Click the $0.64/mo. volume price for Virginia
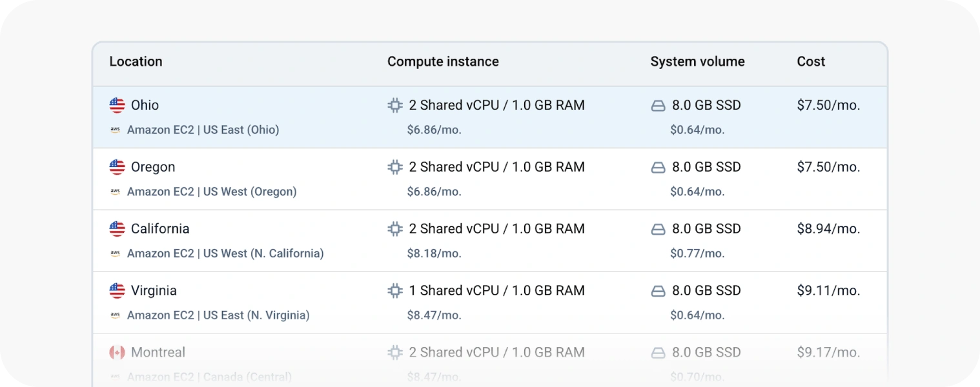 tap(697, 315)
